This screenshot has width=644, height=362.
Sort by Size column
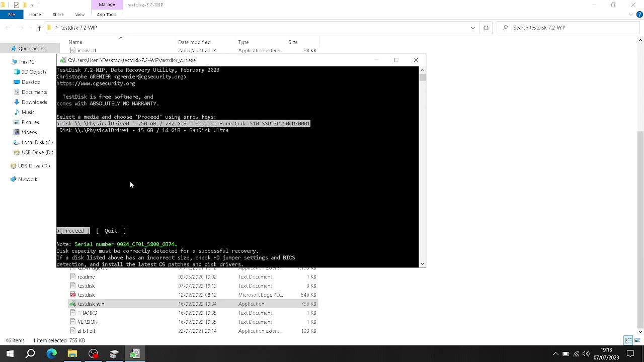(293, 42)
